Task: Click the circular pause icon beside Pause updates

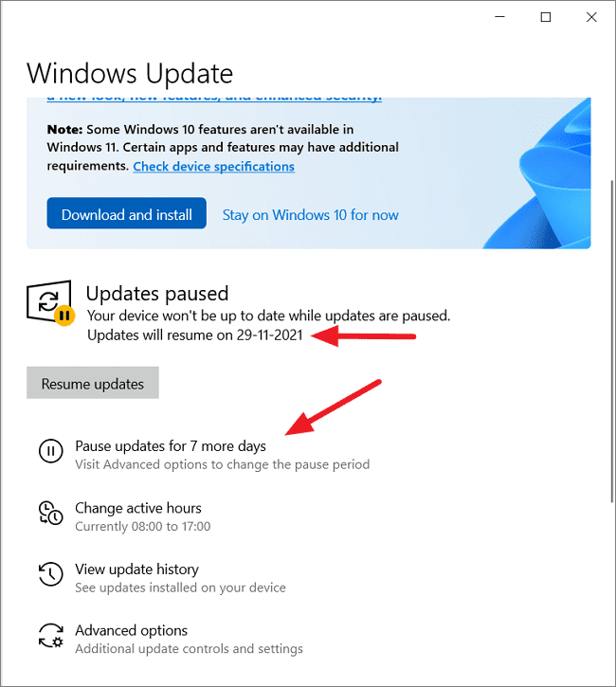Action: [x=51, y=451]
